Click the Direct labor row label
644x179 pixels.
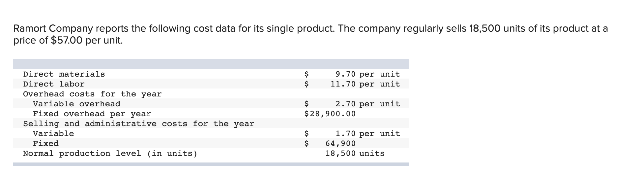tap(54, 84)
